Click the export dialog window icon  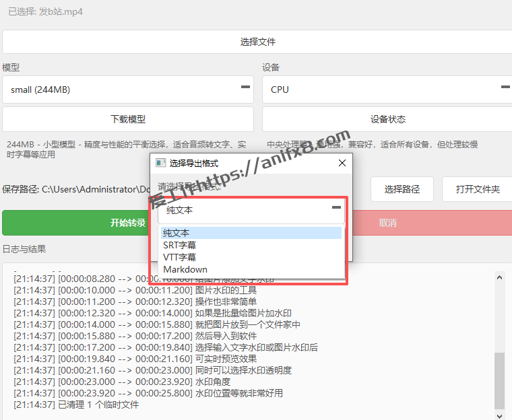pyautogui.click(x=160, y=163)
